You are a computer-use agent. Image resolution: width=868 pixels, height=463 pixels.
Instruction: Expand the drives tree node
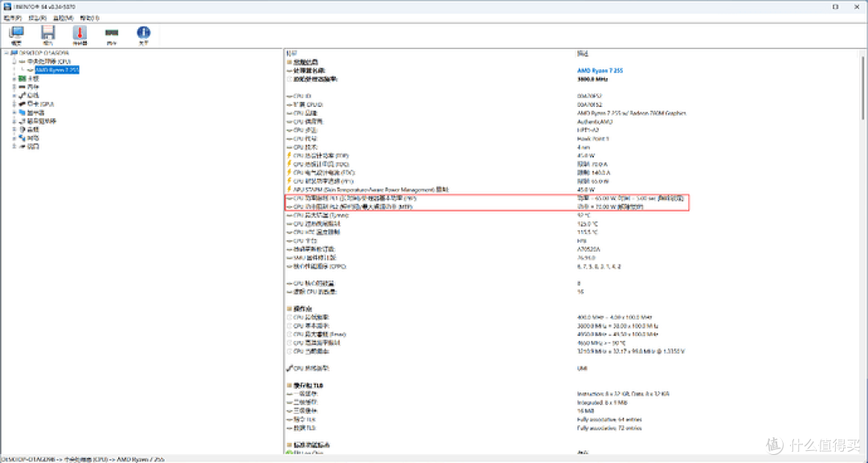[x=14, y=121]
